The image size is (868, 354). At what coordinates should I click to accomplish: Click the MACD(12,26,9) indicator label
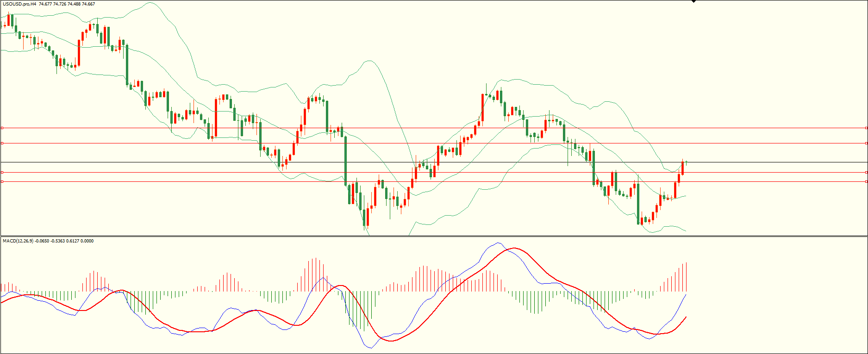[18, 241]
